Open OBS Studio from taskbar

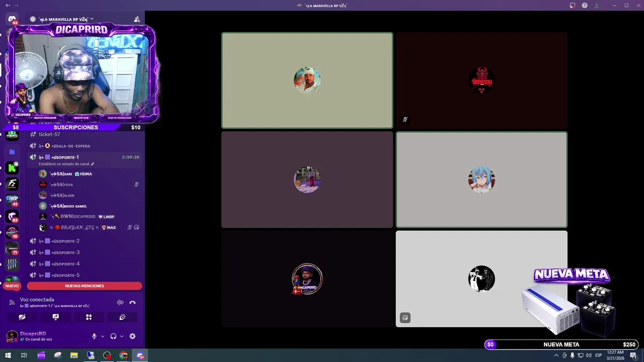pyautogui.click(x=107, y=355)
